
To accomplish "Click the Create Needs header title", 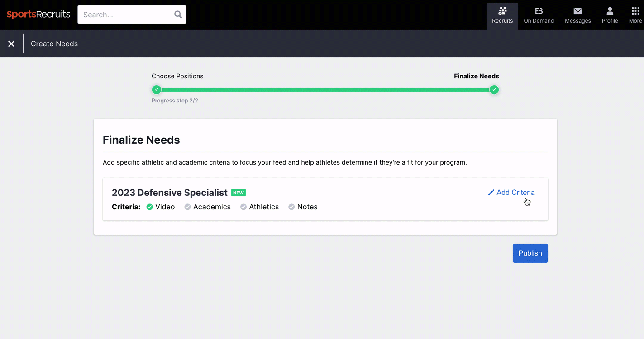I will click(x=54, y=44).
